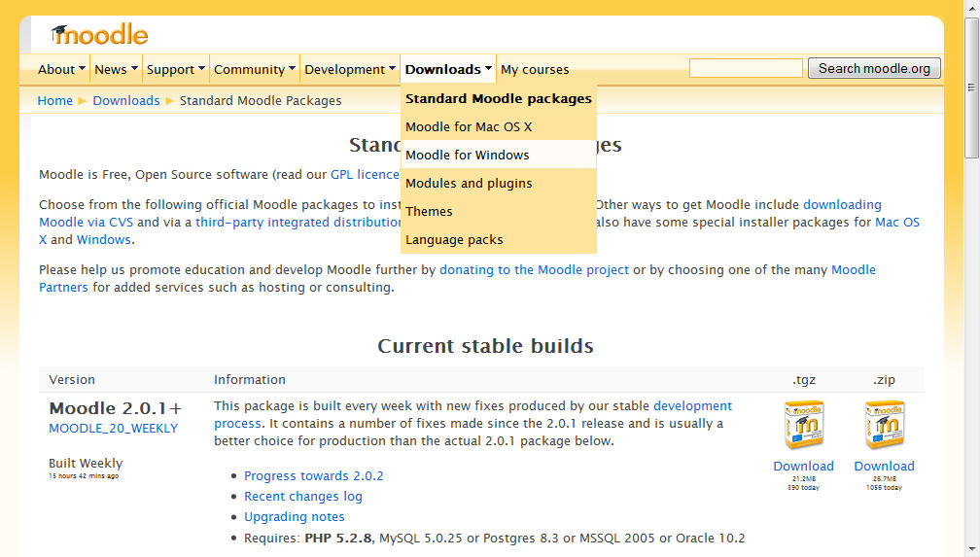Screen dimensions: 980x557
Task: Open the Community dropdown menu
Action: coord(255,69)
